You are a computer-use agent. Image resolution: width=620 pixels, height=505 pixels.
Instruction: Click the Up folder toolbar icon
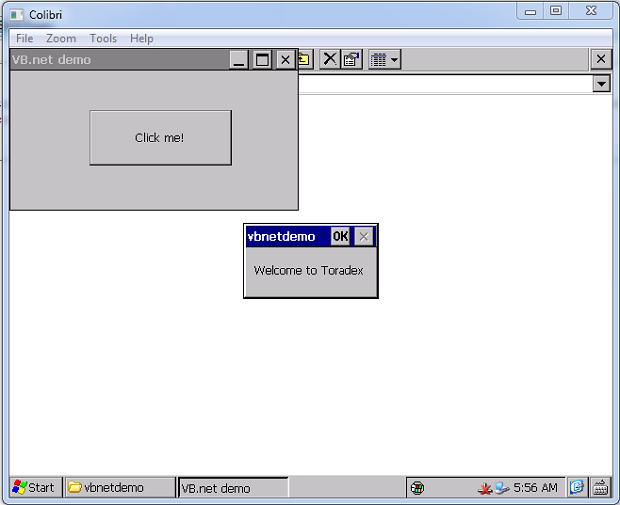tap(305, 60)
